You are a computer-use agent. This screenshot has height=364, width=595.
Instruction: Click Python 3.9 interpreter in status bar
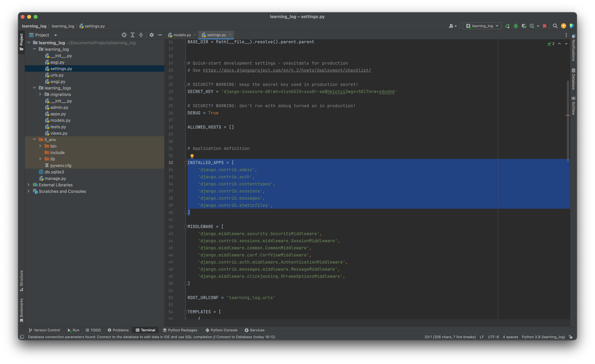(543, 337)
